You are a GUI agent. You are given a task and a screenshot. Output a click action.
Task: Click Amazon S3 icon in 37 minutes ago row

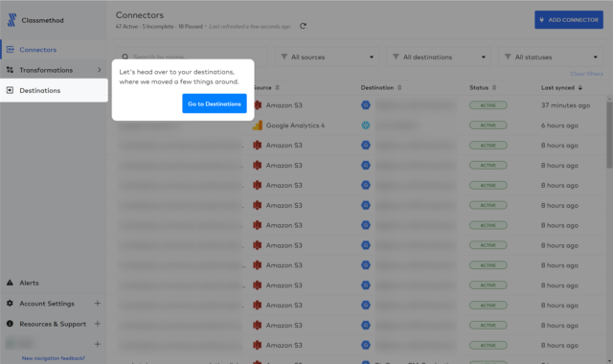coord(258,105)
